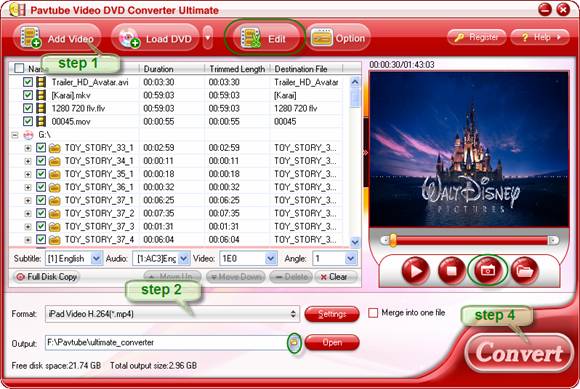Click the Output path field
Screen dimensions: 580x389
[166, 342]
